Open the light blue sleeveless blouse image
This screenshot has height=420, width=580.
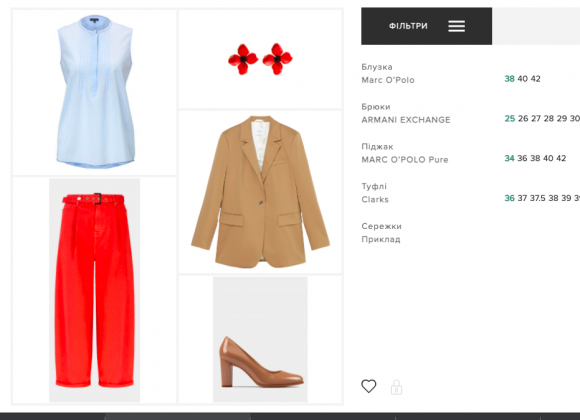click(x=95, y=92)
